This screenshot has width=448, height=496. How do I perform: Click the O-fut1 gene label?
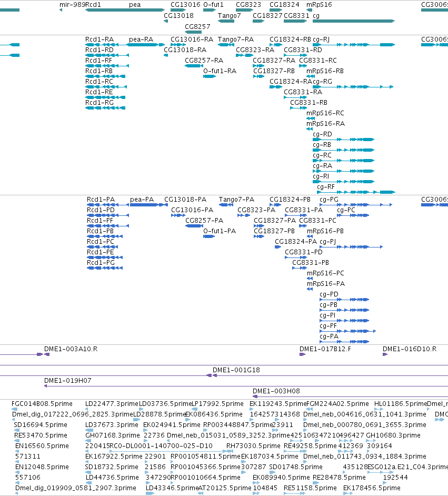pyautogui.click(x=213, y=5)
